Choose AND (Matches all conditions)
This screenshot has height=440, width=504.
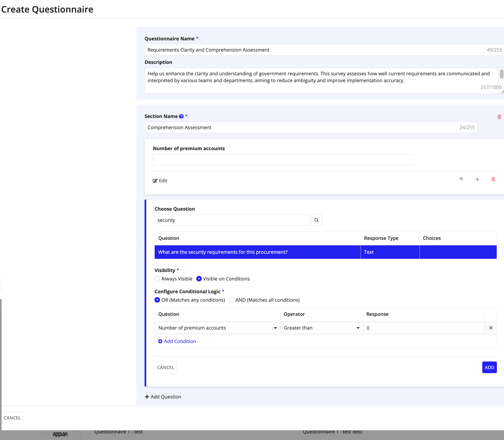pyautogui.click(x=231, y=300)
